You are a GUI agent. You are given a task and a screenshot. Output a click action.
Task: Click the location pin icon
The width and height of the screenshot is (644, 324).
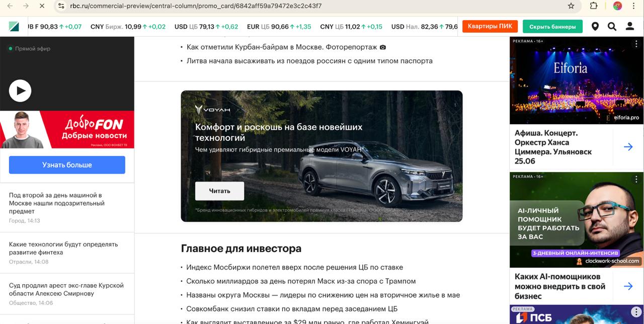click(595, 27)
